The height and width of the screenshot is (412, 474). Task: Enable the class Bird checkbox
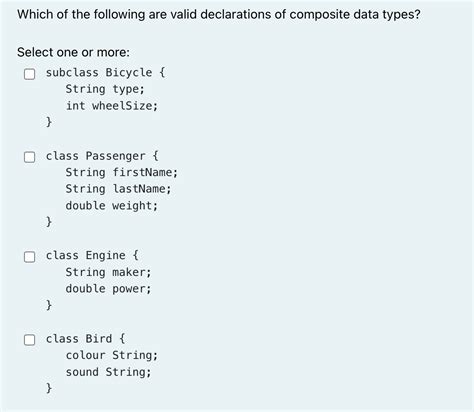coord(29,340)
